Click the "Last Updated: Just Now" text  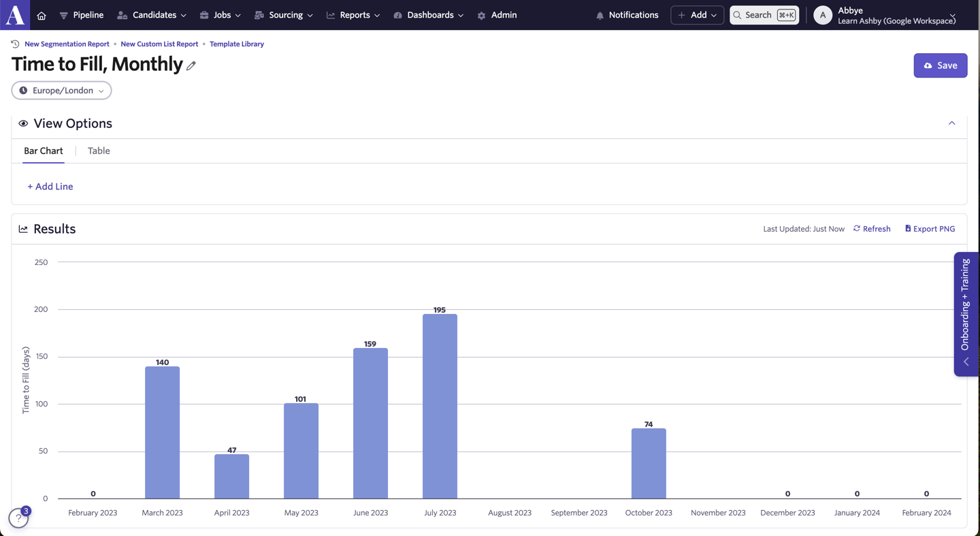(x=804, y=229)
